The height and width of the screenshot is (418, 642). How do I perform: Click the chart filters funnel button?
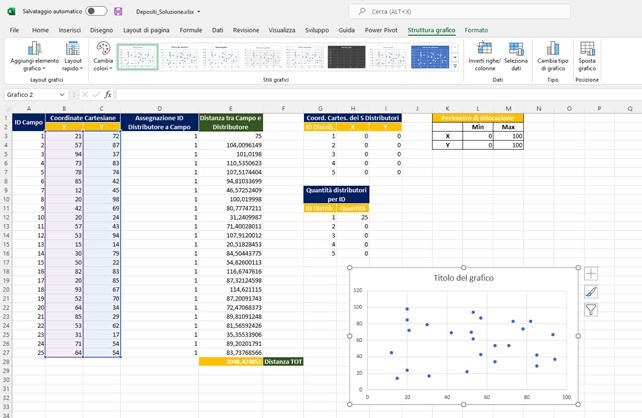coord(591,310)
